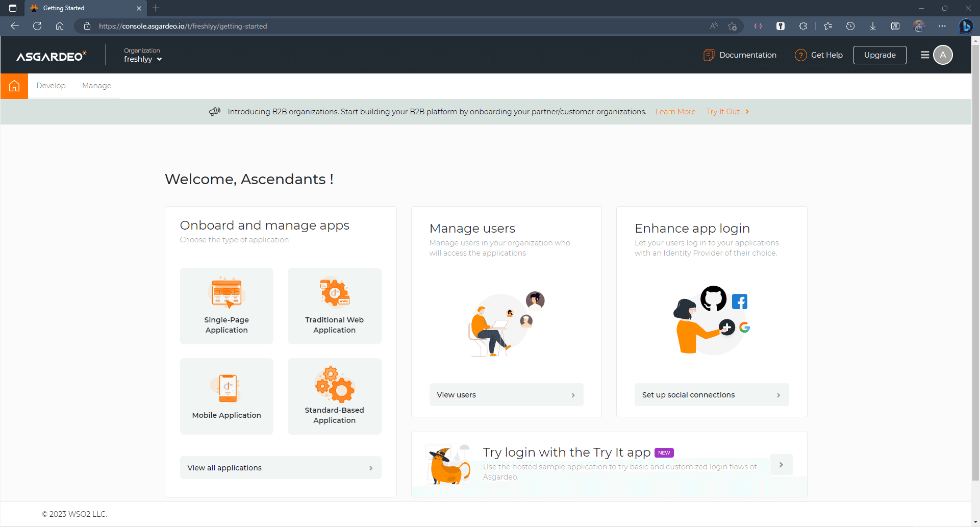The image size is (980, 527).
Task: Go back with the browser back arrow
Action: click(x=15, y=26)
